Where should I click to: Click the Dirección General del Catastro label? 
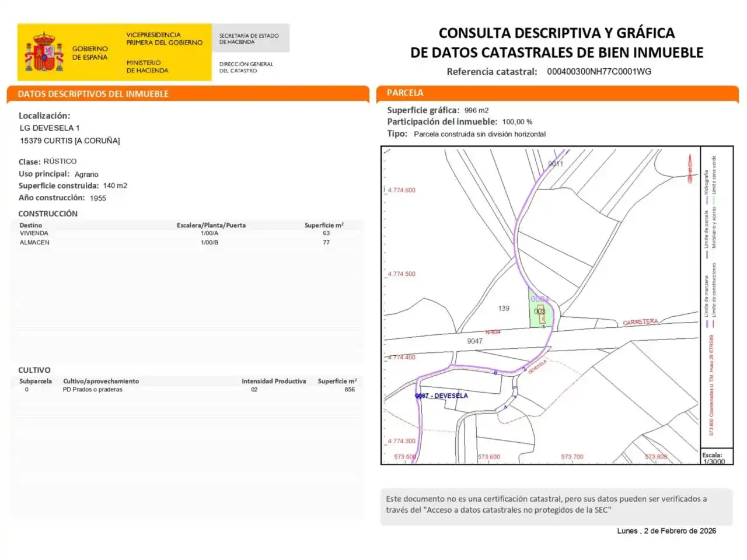coord(246,67)
